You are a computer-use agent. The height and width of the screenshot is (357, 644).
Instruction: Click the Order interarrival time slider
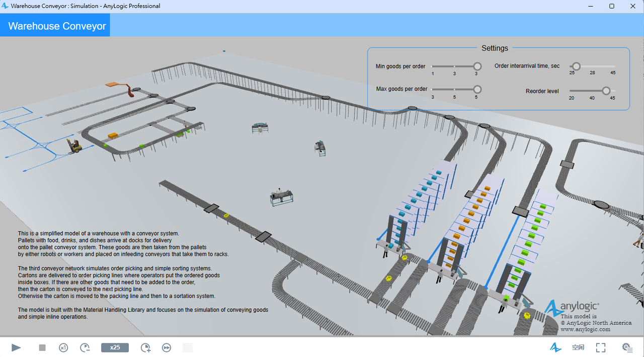[592, 66]
